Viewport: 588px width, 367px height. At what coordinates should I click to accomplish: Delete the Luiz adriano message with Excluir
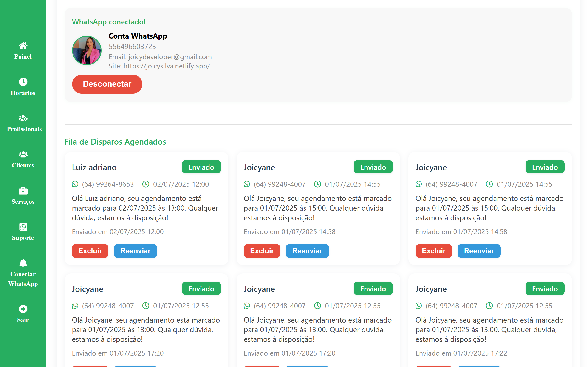click(90, 251)
